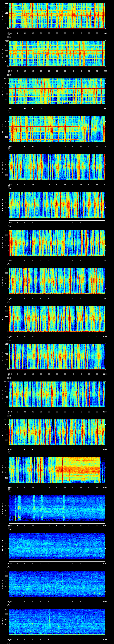114x644 pixels.
Task: Choose the spectrogram starting at 18:07:00
Action: click(57, 243)
